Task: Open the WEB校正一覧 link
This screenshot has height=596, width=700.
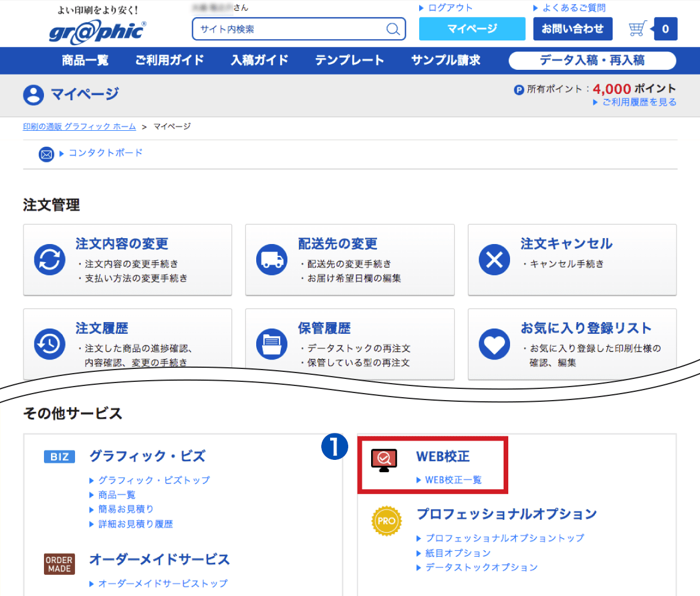Action: tap(453, 480)
